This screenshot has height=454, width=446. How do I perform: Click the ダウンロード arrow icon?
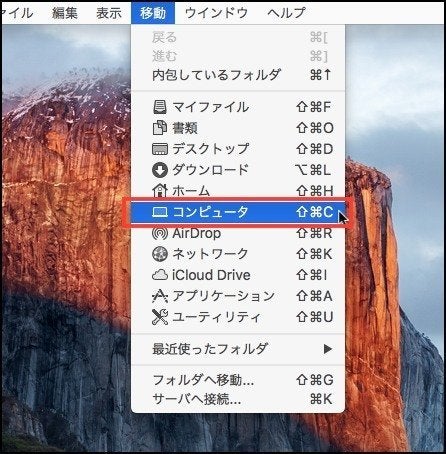[160, 170]
